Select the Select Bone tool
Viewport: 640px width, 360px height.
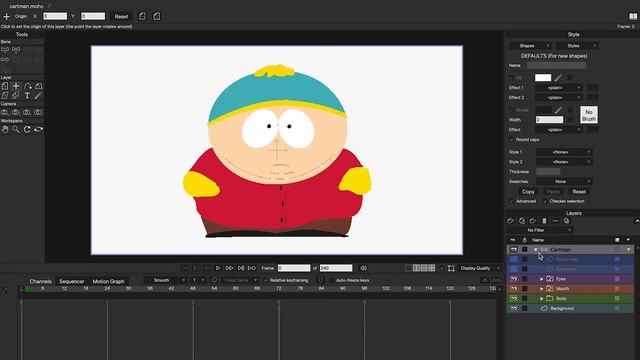(5, 49)
